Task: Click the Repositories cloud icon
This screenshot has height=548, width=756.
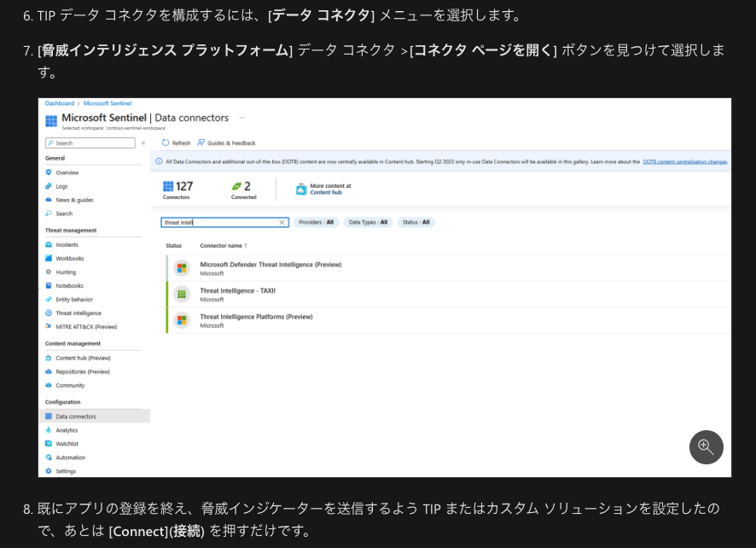Action: (49, 371)
